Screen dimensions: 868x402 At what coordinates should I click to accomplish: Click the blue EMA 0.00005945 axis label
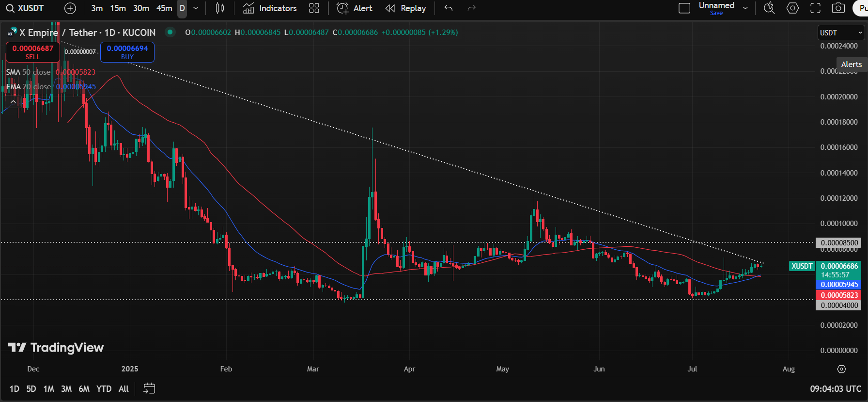pos(839,285)
